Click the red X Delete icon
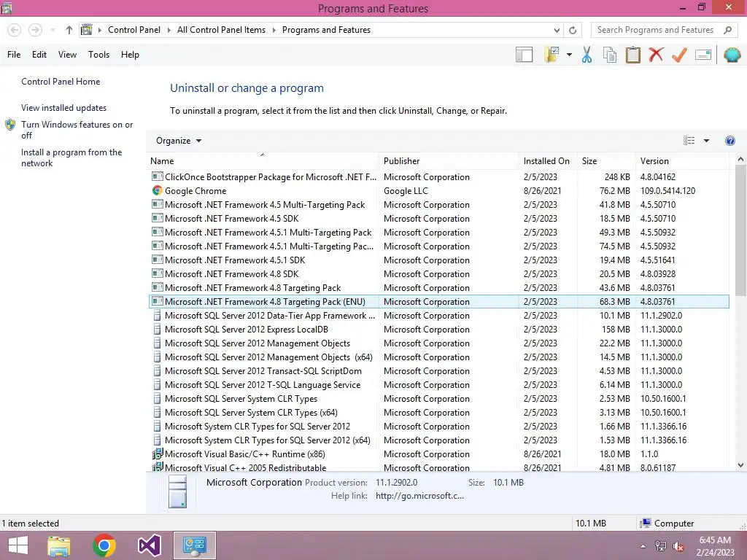747x560 pixels. 656,54
